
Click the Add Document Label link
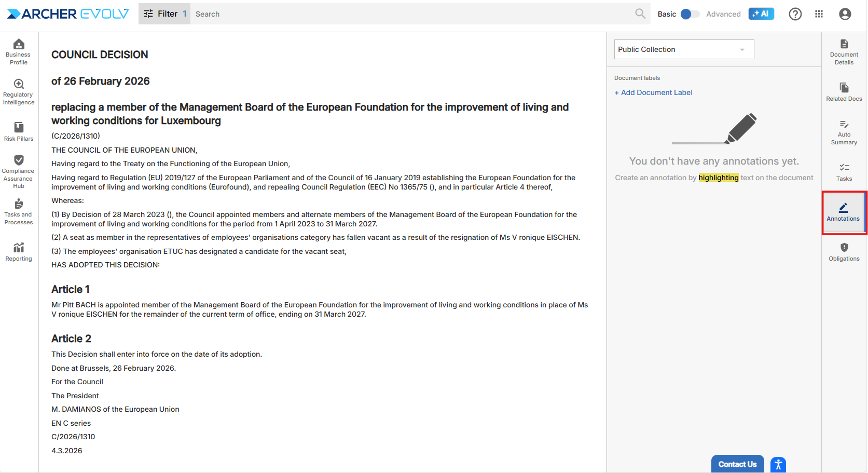tap(653, 92)
